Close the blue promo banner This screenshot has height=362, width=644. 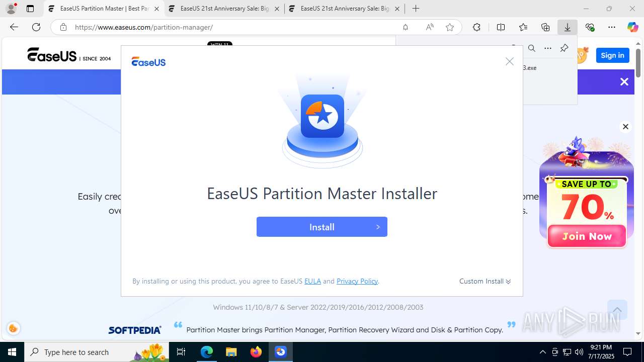(624, 82)
